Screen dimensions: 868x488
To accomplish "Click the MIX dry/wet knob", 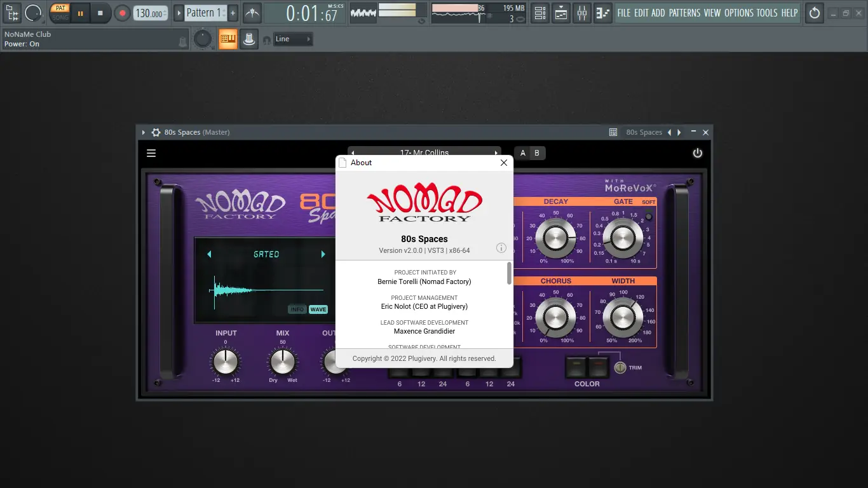I will coord(283,362).
